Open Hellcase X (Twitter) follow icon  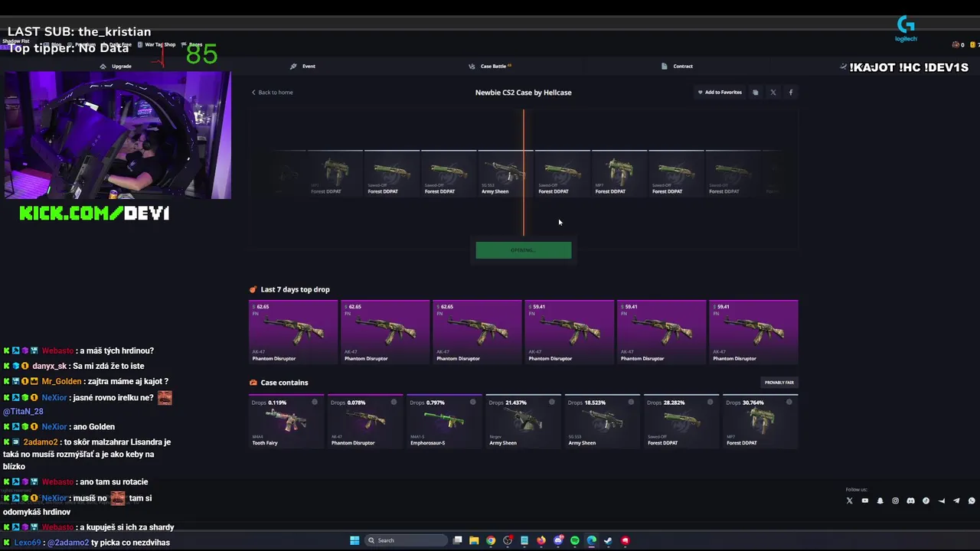click(x=849, y=500)
